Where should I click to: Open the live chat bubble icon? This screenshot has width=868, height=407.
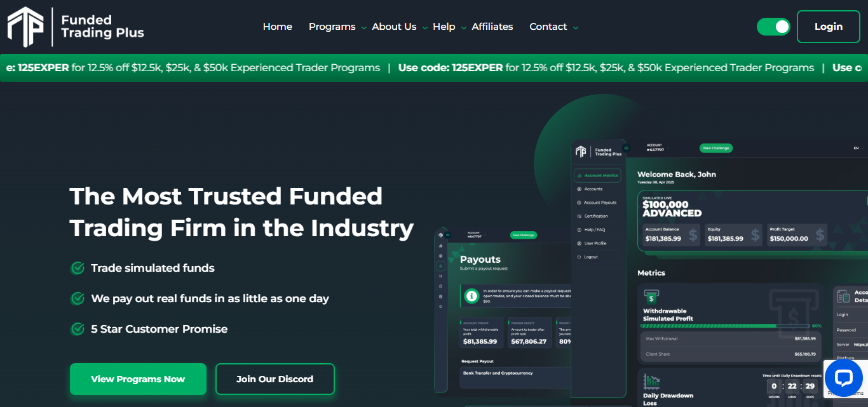tap(843, 379)
